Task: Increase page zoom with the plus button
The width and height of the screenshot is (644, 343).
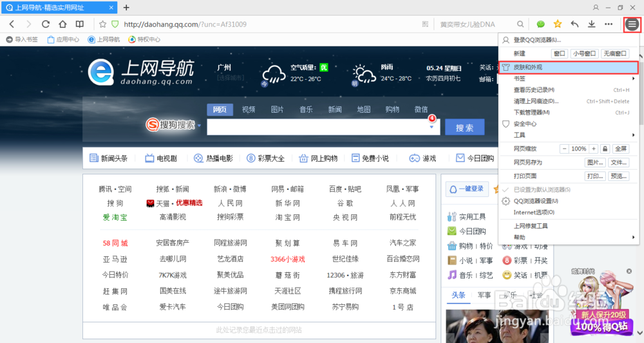Action: 594,149
